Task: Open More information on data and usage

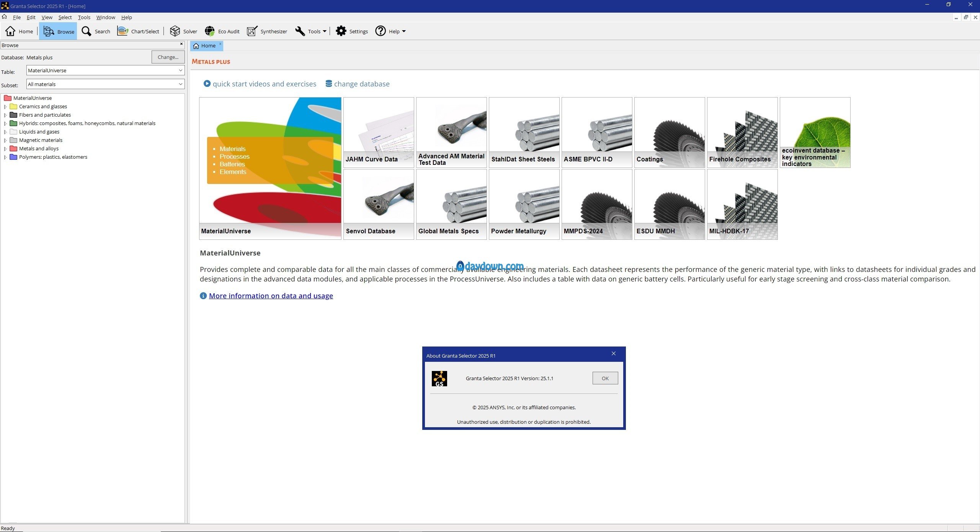Action: pos(271,296)
